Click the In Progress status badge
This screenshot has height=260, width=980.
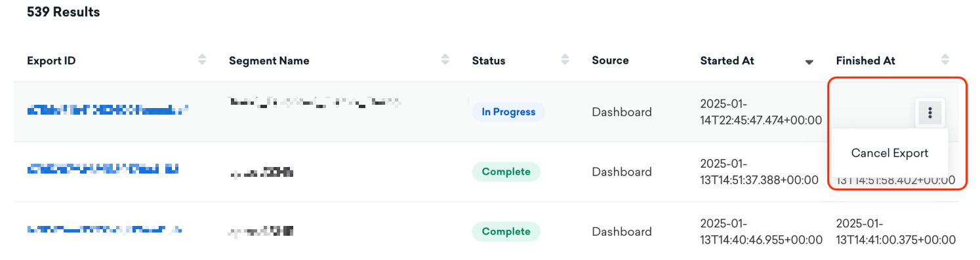click(508, 112)
